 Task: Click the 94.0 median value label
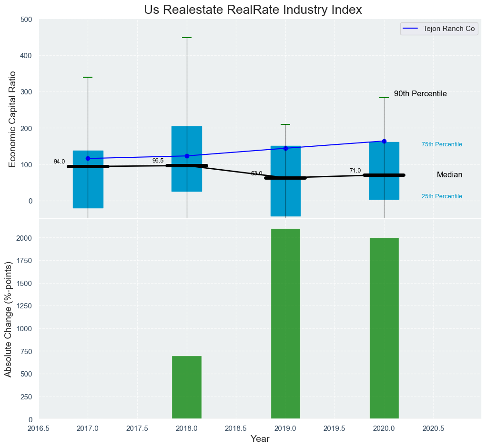pyautogui.click(x=59, y=162)
